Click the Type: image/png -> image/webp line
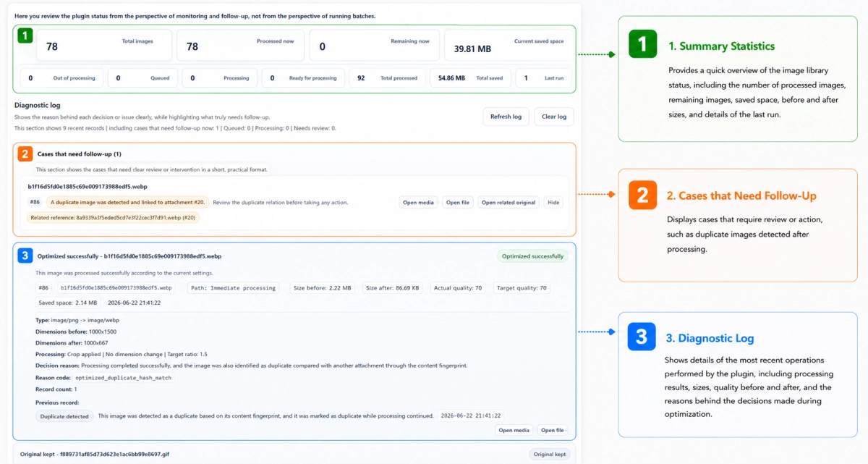 click(x=77, y=320)
